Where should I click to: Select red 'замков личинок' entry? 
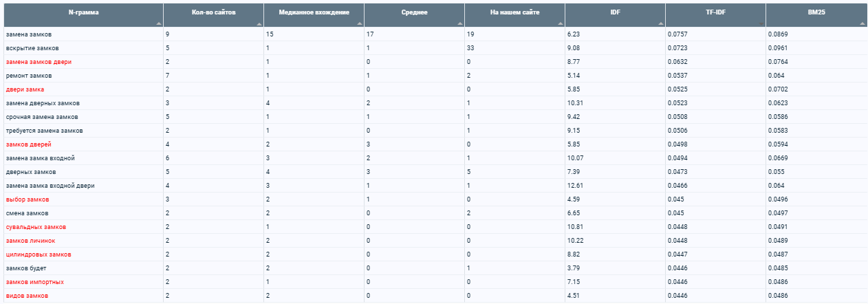point(30,241)
